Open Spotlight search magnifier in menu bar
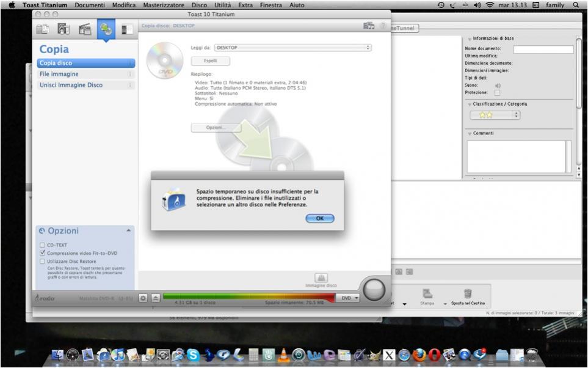 tap(576, 5)
